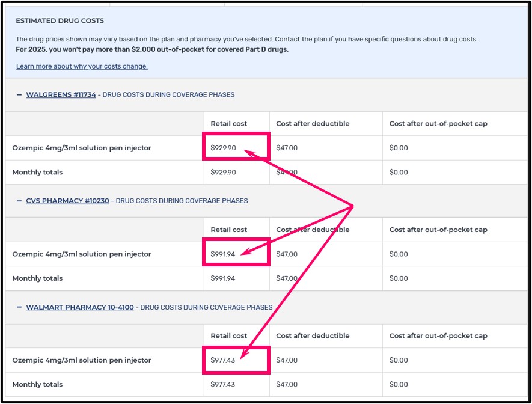Viewport: 532px width, 404px height.
Task: Open the CVS PHARMACY #10230 link
Action: pyautogui.click(x=67, y=201)
